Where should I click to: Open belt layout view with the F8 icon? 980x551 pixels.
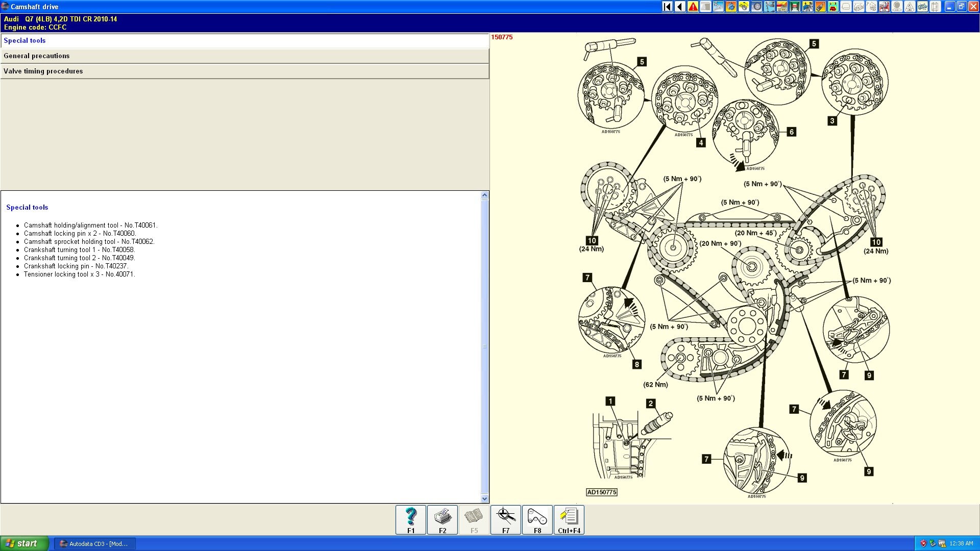pyautogui.click(x=536, y=519)
